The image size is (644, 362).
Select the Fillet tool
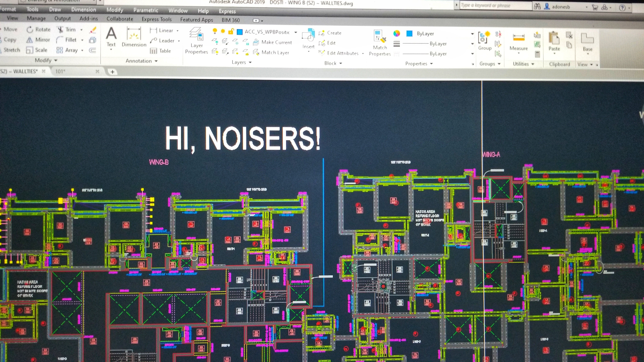click(66, 40)
